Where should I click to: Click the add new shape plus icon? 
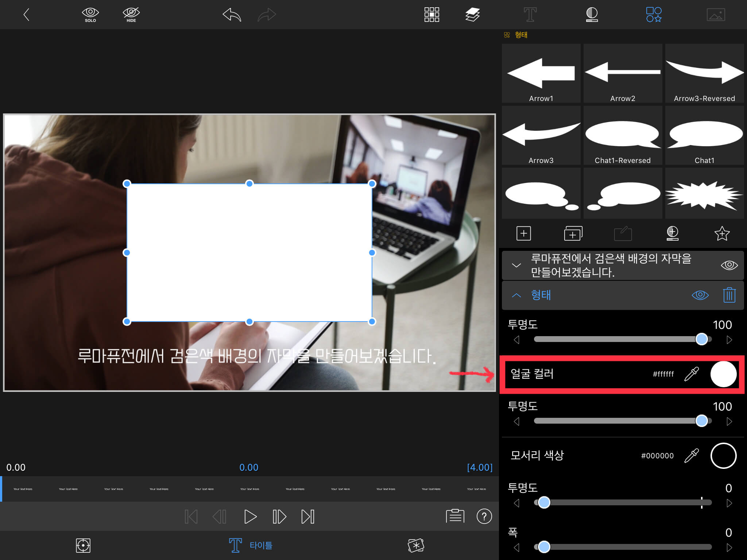pyautogui.click(x=523, y=233)
